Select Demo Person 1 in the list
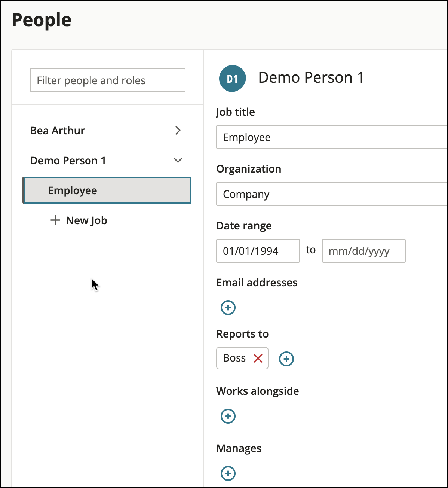 [x=68, y=161]
